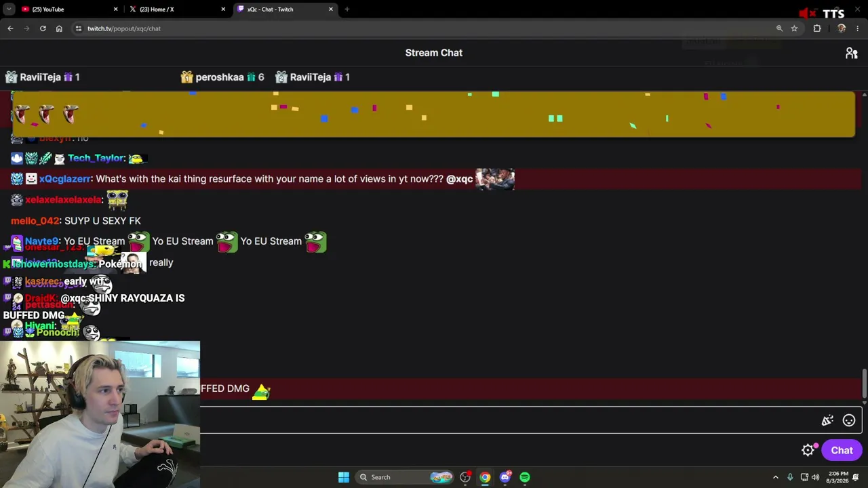The width and height of the screenshot is (868, 488).
Task: Click the @xqc mention in xQcglazerr's message
Action: [x=459, y=179]
